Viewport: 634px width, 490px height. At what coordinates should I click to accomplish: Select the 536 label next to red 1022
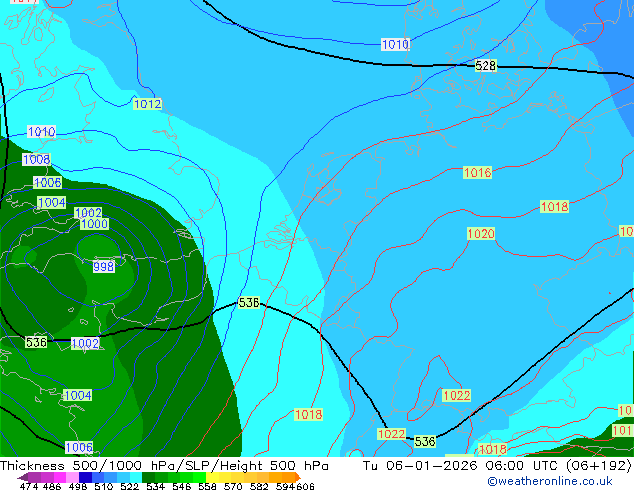(425, 441)
